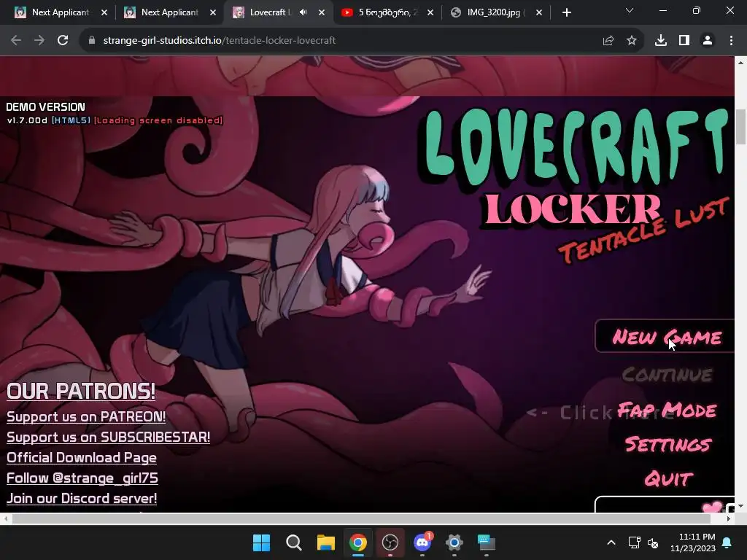This screenshot has height=560, width=747.
Task: Click the v1.7.00d version text
Action: click(27, 120)
